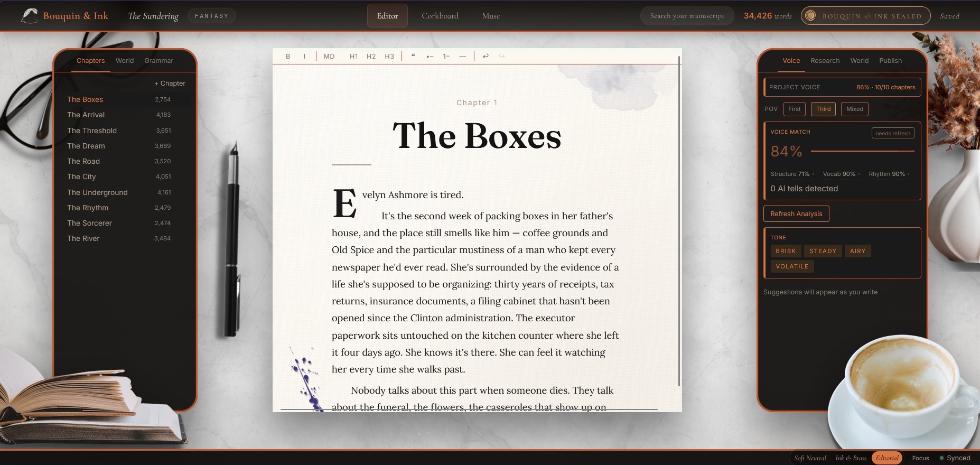Click the FANTASY genre tag
The width and height of the screenshot is (980, 465).
(x=211, y=16)
